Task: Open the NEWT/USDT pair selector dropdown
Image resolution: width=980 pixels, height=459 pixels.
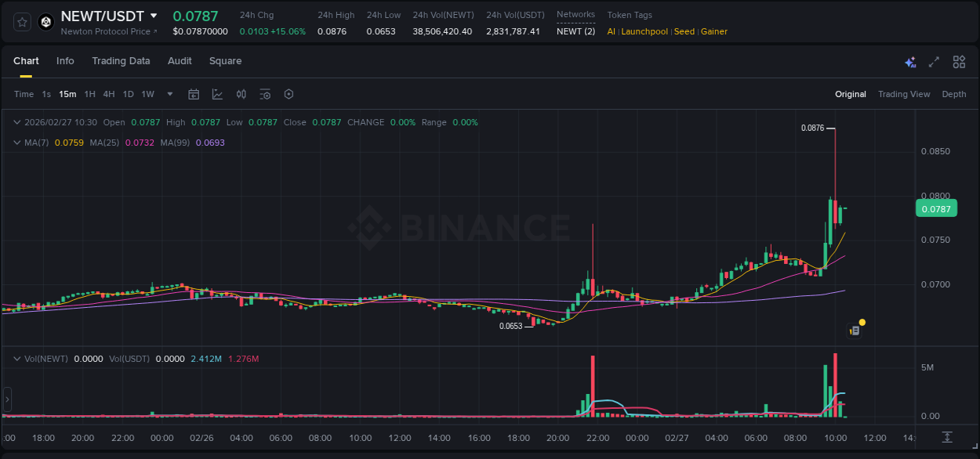Action: coord(154,16)
